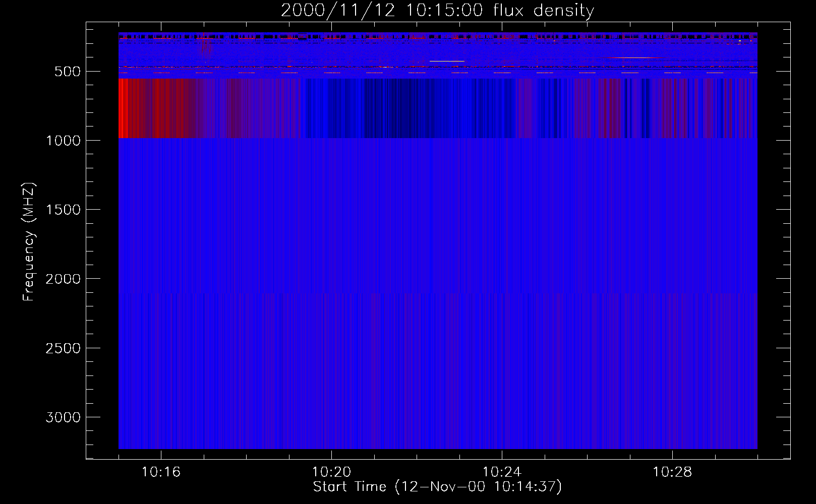
Task: Click the 10:24 time tick label
Action: point(502,472)
